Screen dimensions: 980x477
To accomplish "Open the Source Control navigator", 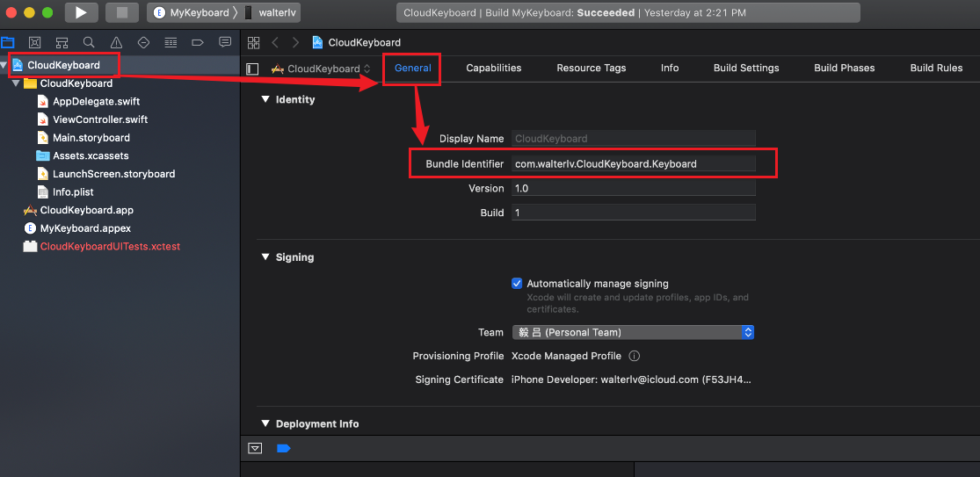I will tap(35, 42).
